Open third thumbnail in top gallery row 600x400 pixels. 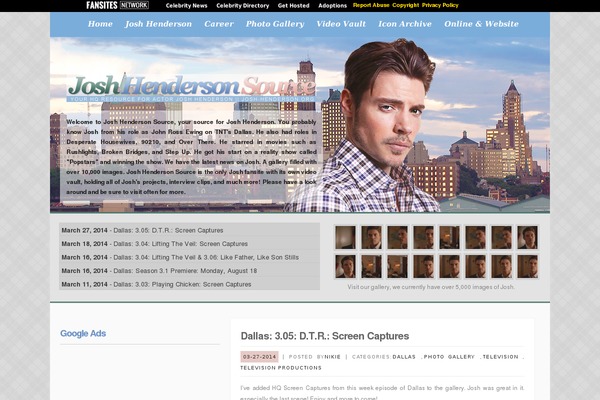pos(398,237)
